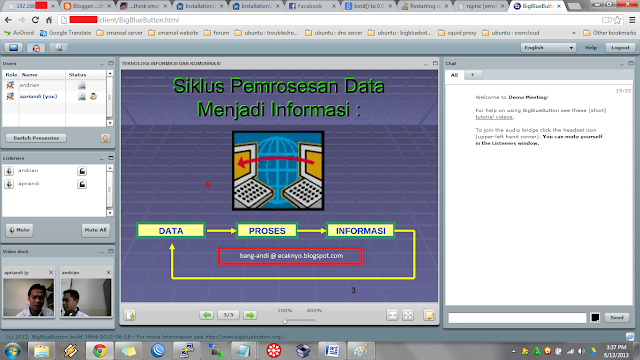Raise hand with the hand icon button
Viewport: 640px width, 360px height.
point(105,138)
